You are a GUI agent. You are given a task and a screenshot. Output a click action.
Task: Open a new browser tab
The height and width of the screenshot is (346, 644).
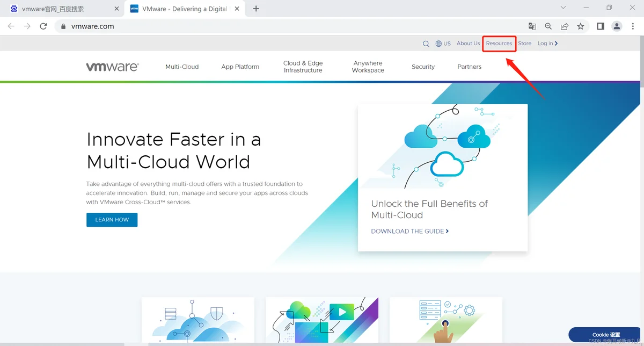coord(256,9)
